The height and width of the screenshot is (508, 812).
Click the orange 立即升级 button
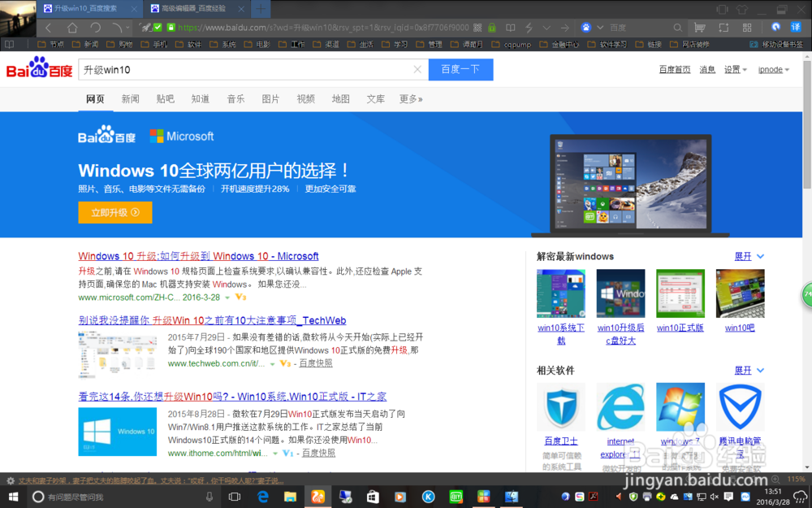[115, 212]
